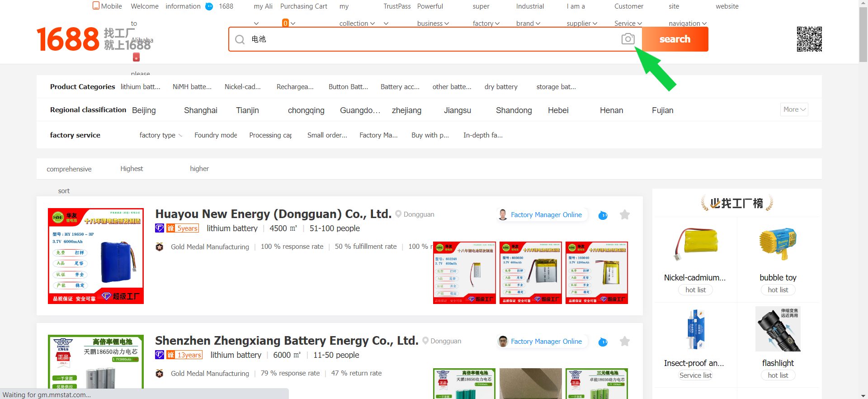868x399 pixels.
Task: Open Huayou New Energy (Dongguan) Co. link
Action: point(274,214)
